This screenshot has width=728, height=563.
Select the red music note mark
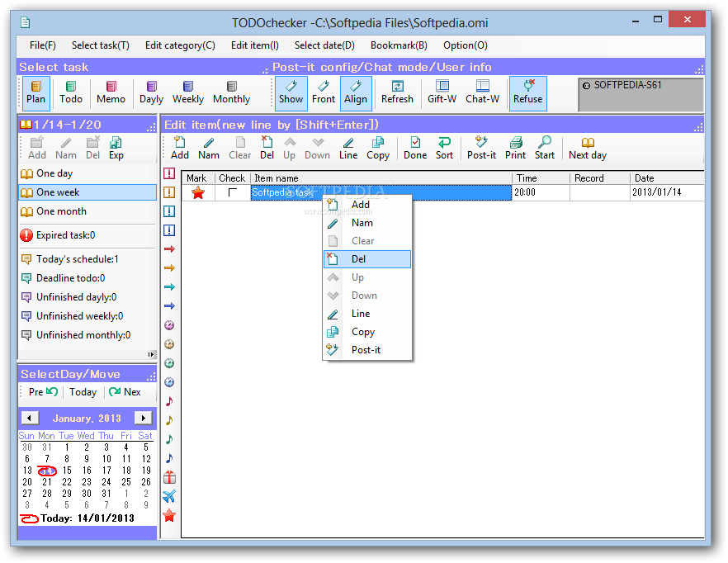(169, 401)
